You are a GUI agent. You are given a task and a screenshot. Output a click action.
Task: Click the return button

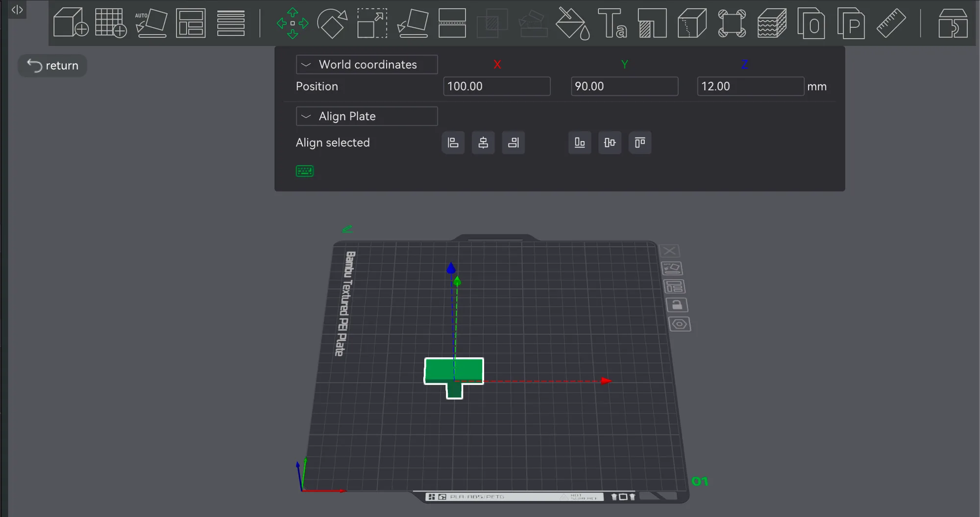[x=52, y=66]
